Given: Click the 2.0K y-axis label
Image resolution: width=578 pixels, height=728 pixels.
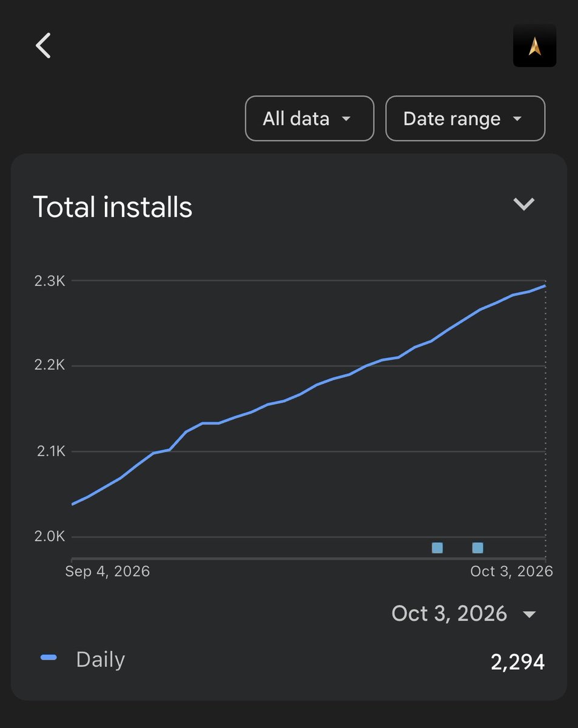Looking at the screenshot, I should [51, 536].
